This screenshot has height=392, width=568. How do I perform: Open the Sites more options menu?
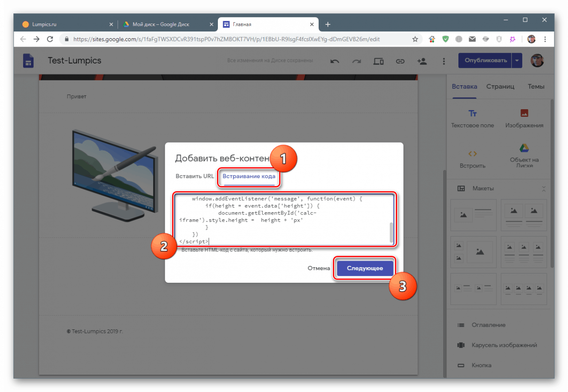pos(443,61)
